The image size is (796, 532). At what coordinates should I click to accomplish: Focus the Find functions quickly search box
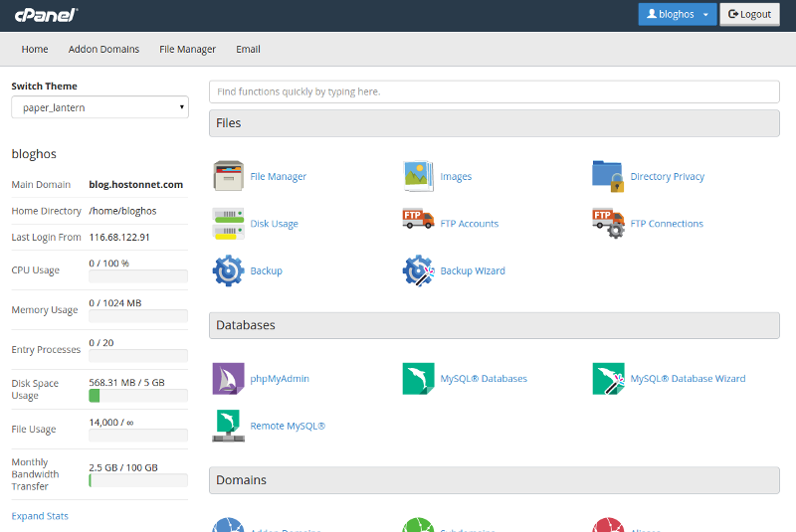tap(494, 91)
